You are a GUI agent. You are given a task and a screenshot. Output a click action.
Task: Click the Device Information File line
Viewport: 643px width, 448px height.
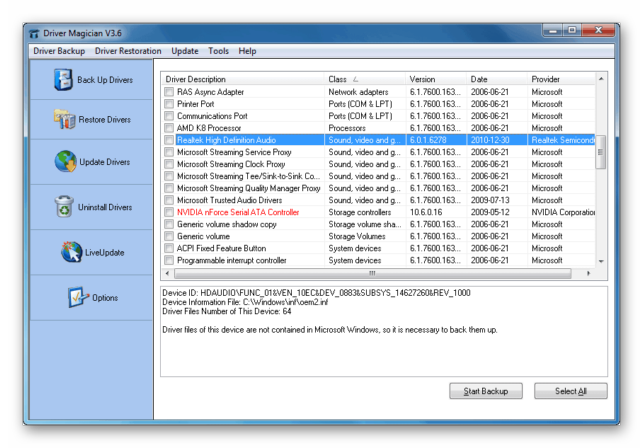tap(245, 302)
